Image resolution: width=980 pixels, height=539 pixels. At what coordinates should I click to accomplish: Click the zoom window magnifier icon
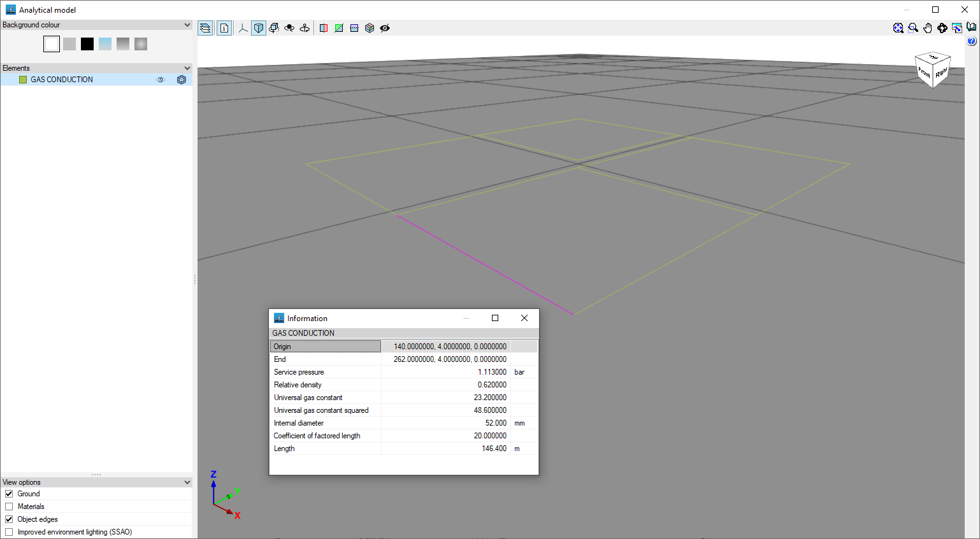coord(913,28)
